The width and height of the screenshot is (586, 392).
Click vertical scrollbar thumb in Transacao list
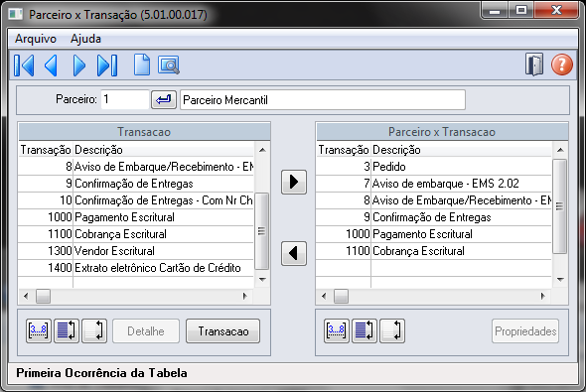[x=261, y=230]
